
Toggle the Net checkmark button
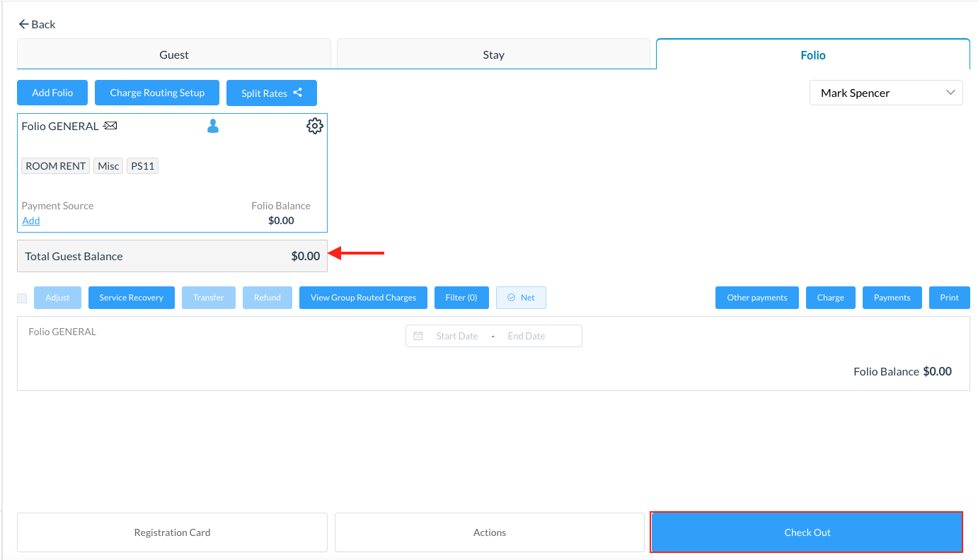[521, 298]
